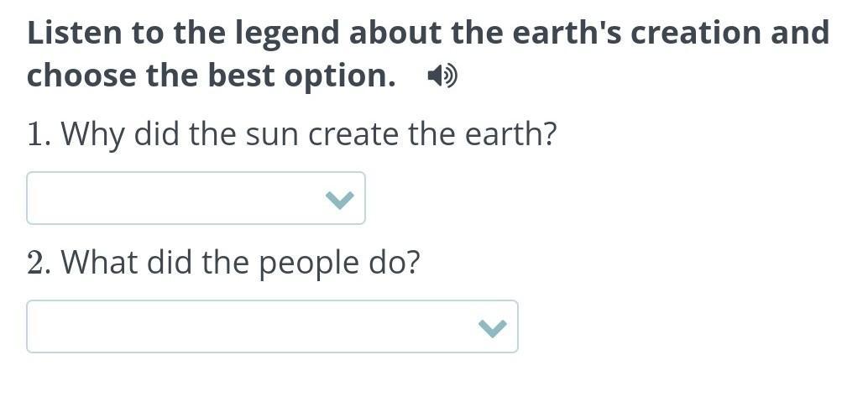Click the question "What did the people do?"
The width and height of the screenshot is (868, 402).
[x=223, y=263]
